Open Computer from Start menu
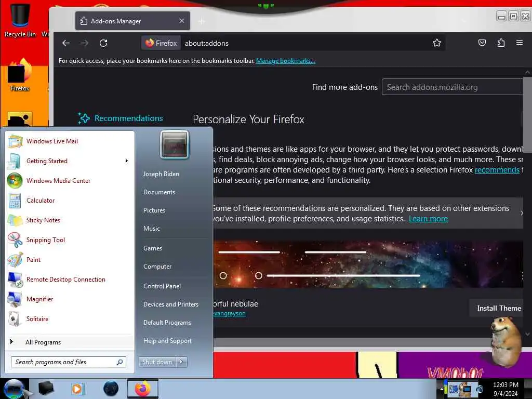 pos(157,267)
